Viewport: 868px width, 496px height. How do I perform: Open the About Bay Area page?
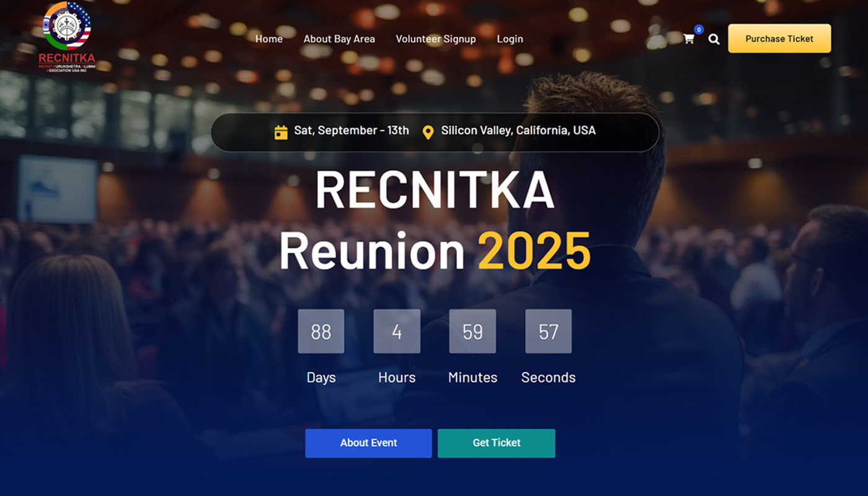tap(339, 38)
